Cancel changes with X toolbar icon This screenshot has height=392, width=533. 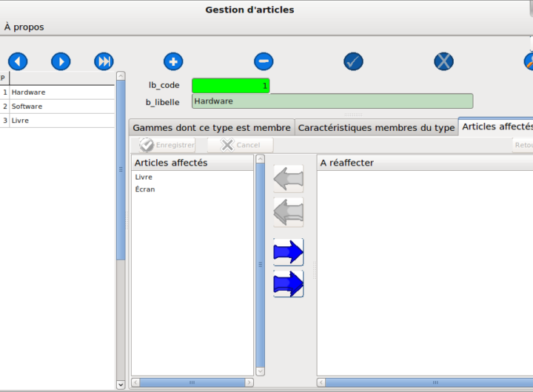click(x=443, y=61)
